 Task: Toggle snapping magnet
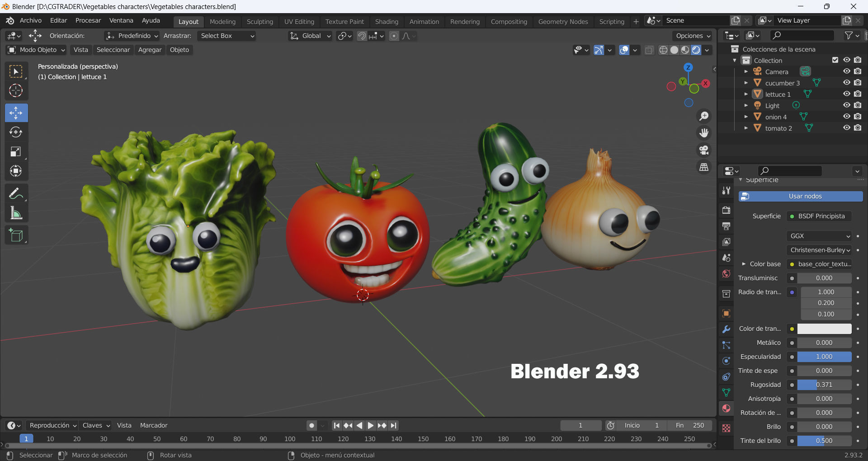(362, 36)
